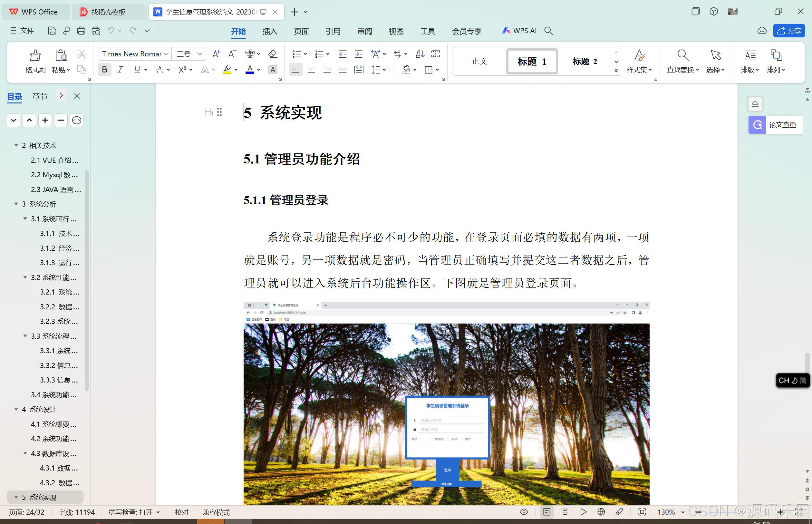Viewport: 812px width, 524px height.
Task: Click the superscript X² icon
Action: (182, 70)
